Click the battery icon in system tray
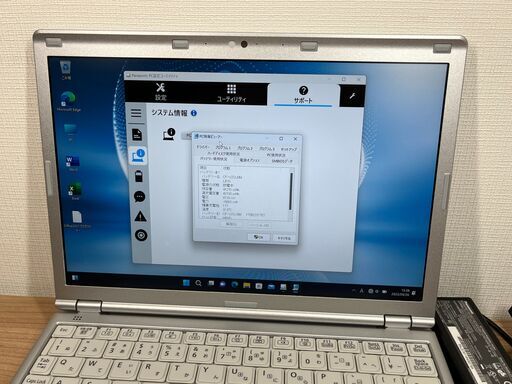The image size is (512, 384). click(384, 292)
